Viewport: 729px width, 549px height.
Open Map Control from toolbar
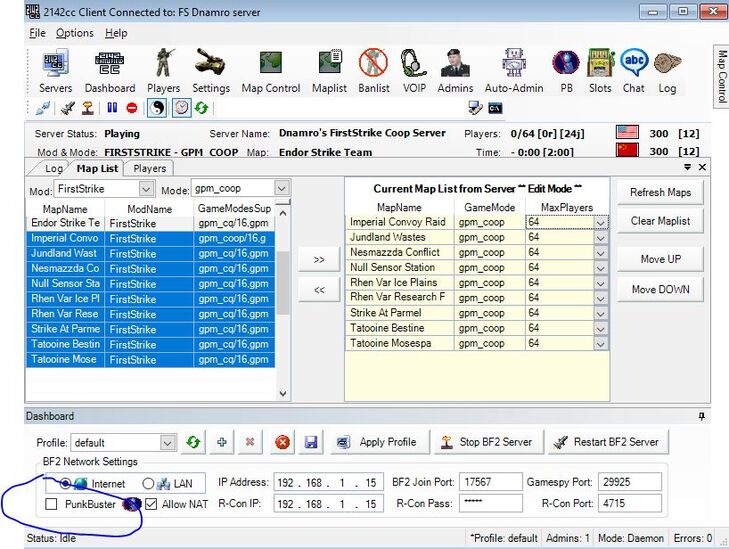coord(271,71)
